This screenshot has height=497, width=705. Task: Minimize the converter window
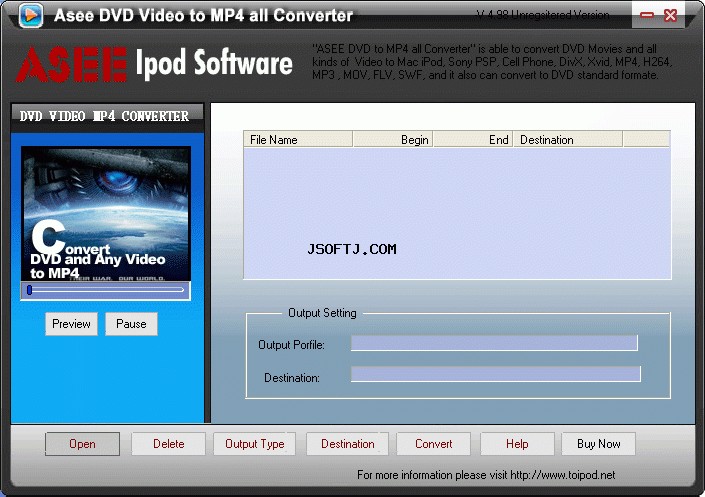click(x=647, y=15)
